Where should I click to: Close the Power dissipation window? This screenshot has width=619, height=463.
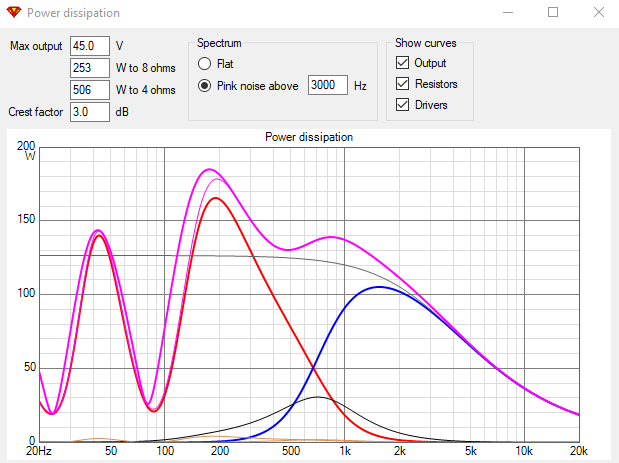coord(598,13)
